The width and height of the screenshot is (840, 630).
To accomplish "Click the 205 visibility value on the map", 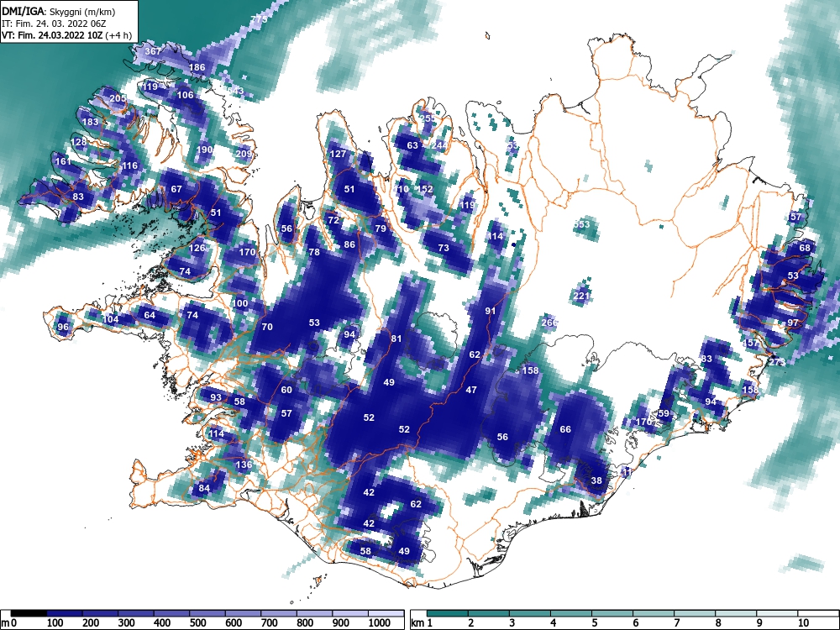I will coord(118,98).
